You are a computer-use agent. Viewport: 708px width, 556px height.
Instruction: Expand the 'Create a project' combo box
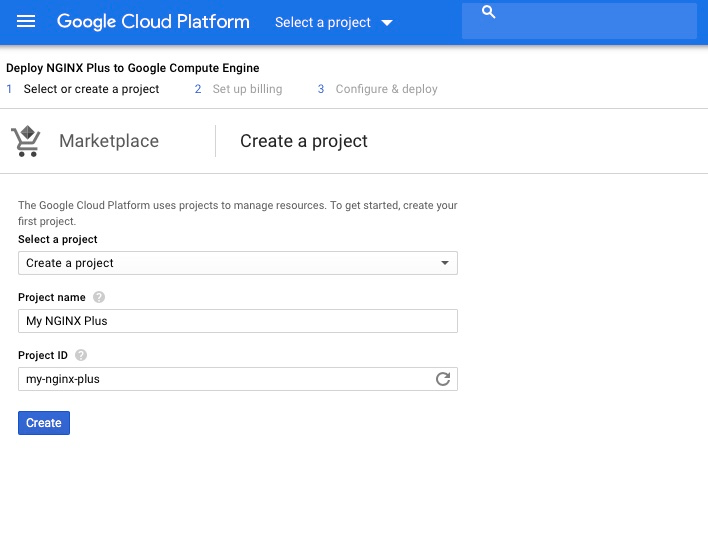click(x=238, y=263)
